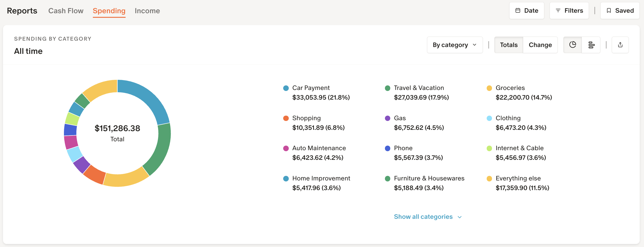Switch to the Income tab
The image size is (644, 247).
147,11
